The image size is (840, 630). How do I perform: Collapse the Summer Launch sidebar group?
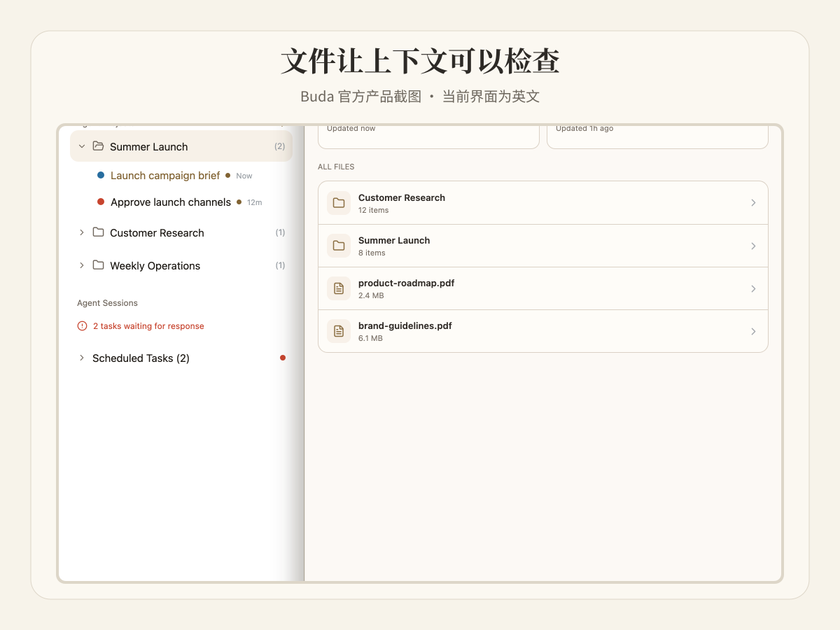point(82,146)
